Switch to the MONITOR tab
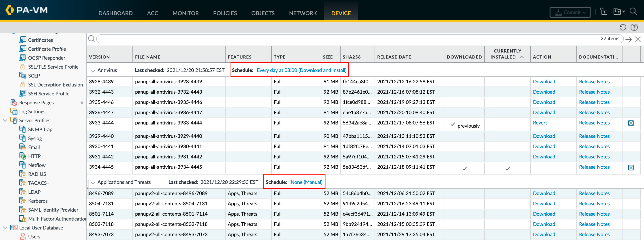This screenshot has height=240, width=644. 186,13
